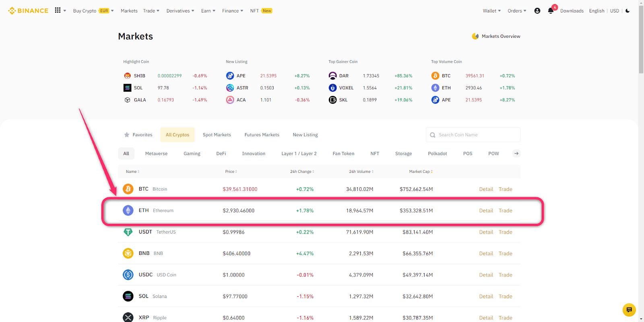Screen dimensions: 644x322
Task: Expand the Finance dropdown menu
Action: (233, 11)
